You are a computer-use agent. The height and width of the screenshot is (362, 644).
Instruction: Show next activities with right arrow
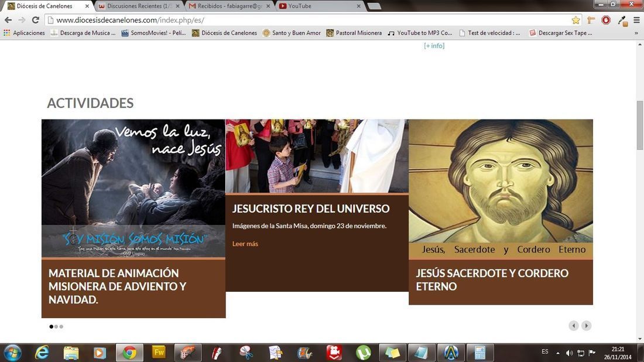(x=587, y=326)
